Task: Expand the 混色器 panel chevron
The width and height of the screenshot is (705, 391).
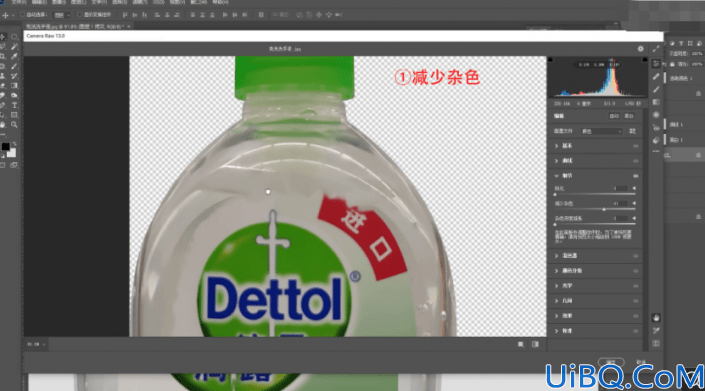Action: [x=556, y=256]
